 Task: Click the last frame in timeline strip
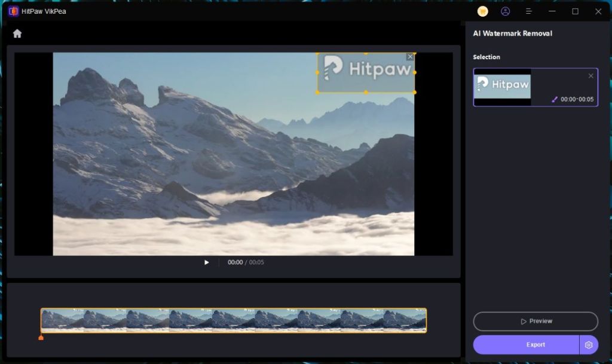405,320
